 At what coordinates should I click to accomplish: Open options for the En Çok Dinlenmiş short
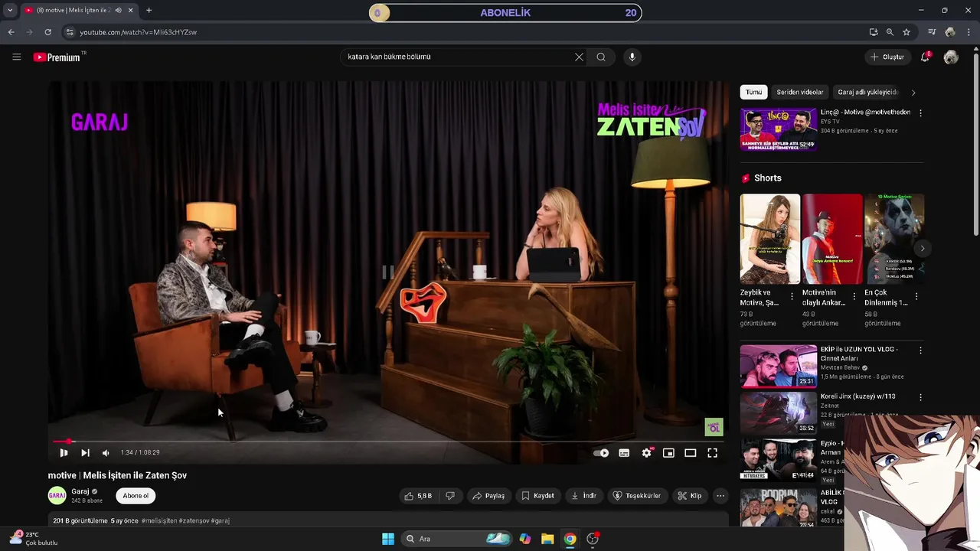916,296
